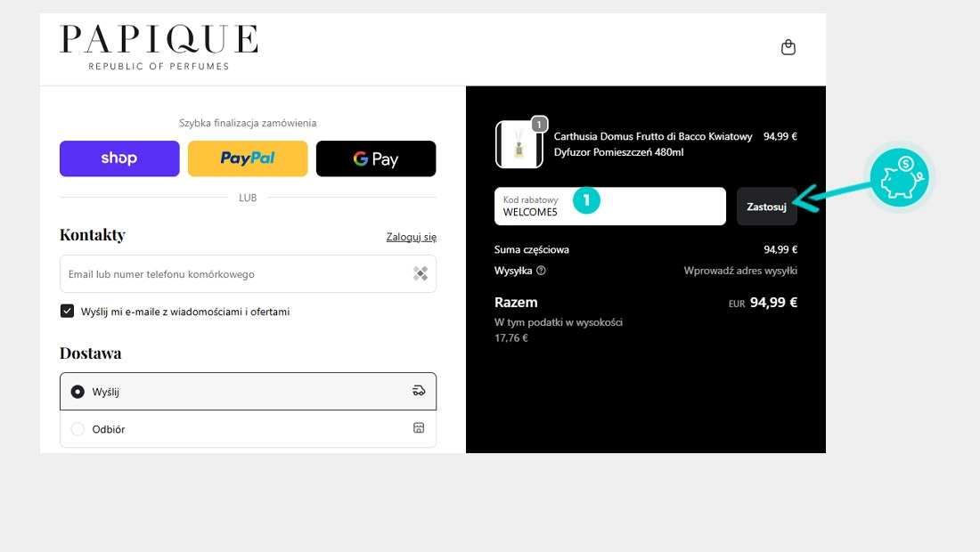Click the shipping help question mark icon

point(541,271)
